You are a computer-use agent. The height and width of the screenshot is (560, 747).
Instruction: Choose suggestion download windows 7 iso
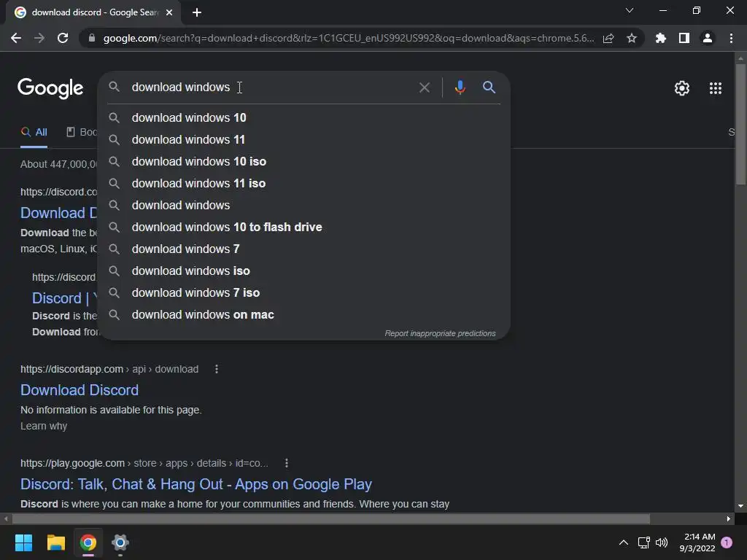tap(304, 293)
